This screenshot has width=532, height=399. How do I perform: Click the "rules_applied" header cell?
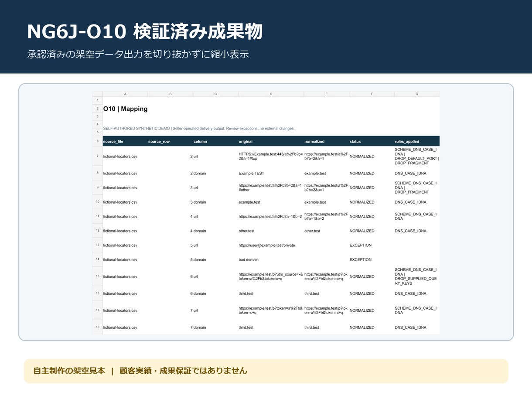(x=417, y=141)
